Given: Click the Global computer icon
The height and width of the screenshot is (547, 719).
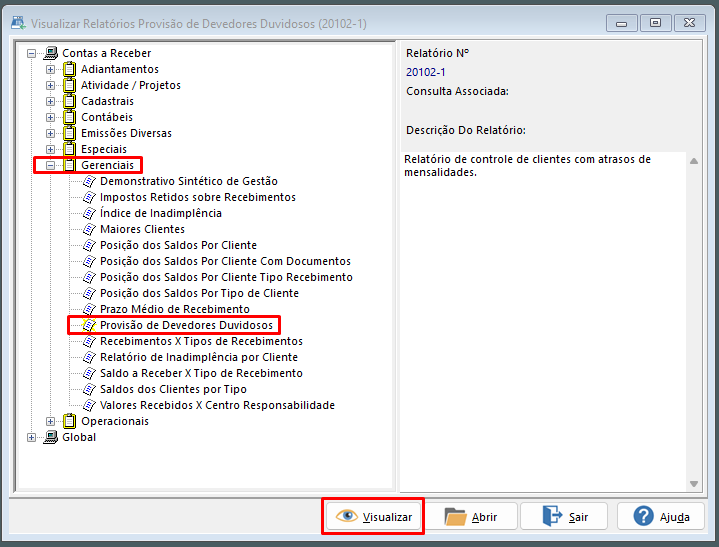Looking at the screenshot, I should coord(51,437).
